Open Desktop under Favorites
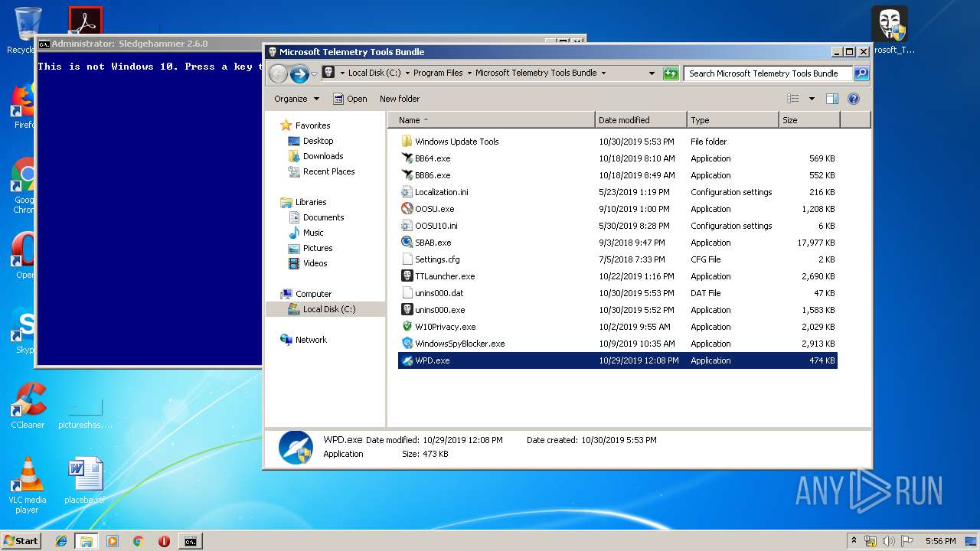The image size is (980, 551). tap(318, 141)
